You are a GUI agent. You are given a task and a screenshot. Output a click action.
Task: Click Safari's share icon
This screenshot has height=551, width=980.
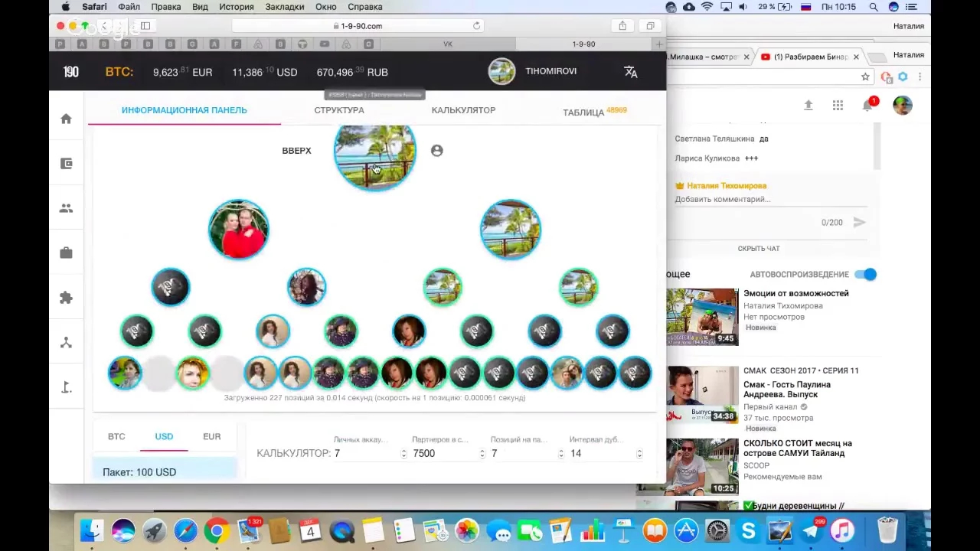pos(622,25)
